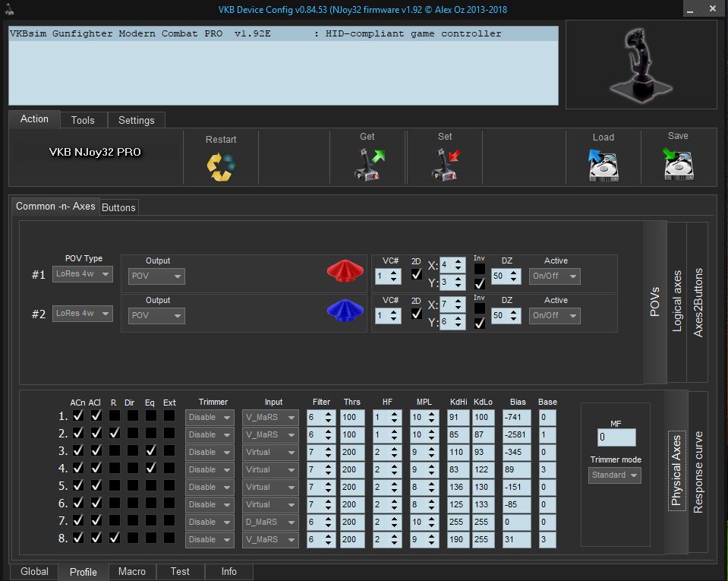
Task: Enable the Dir checkbox in axis row 5
Action: [x=132, y=485]
